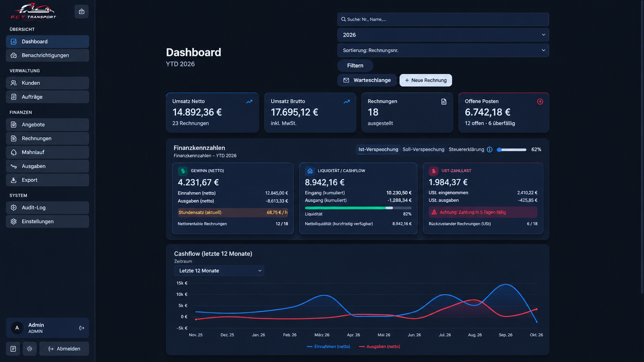Click the red plus icon on Offene Posten card
644x362 pixels.
[540, 102]
